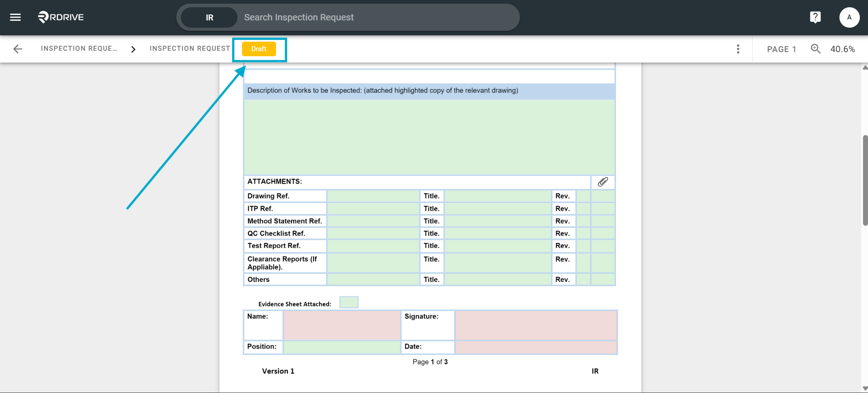Image resolution: width=868 pixels, height=393 pixels.
Task: Click the Signature field
Action: (x=536, y=325)
